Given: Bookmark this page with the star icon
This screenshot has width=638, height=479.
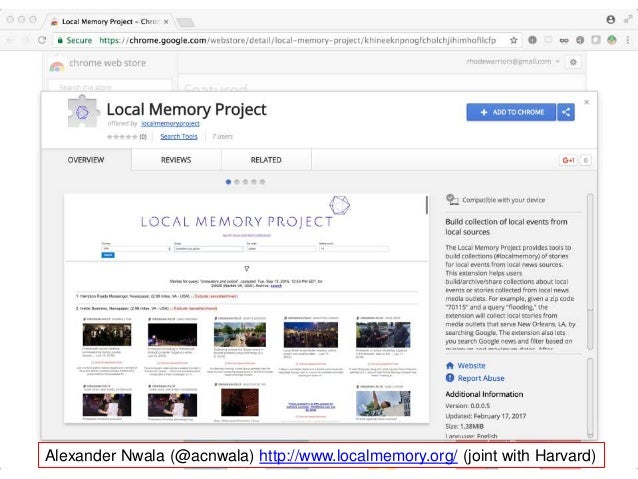Looking at the screenshot, I should (513, 40).
